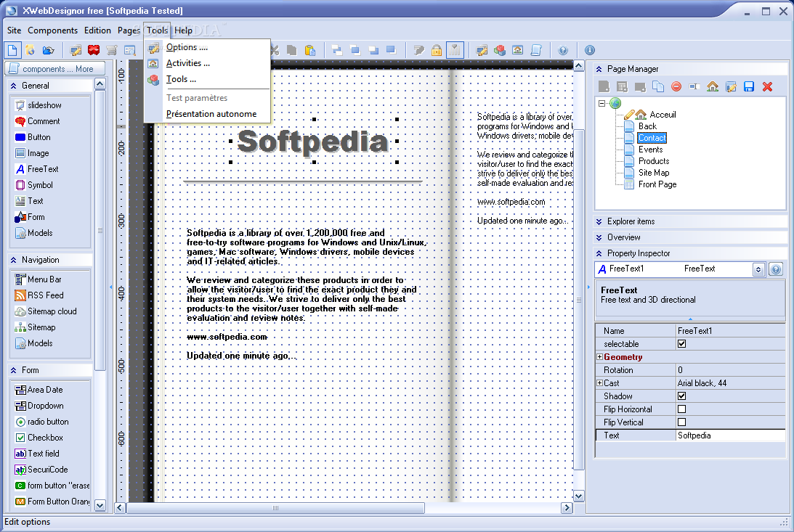Click the blue info toolbar icon
This screenshot has width=794, height=532.
(x=590, y=50)
